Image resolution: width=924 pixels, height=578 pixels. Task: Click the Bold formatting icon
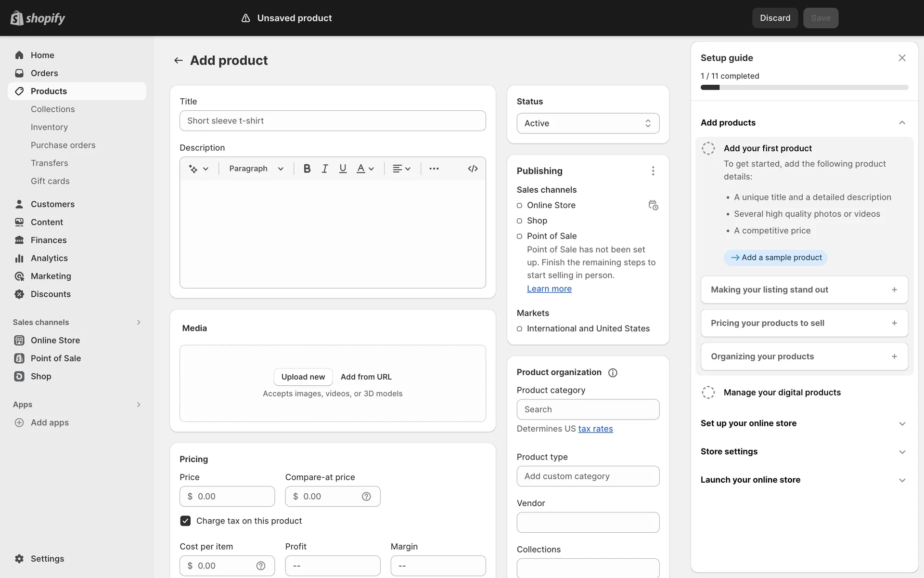pyautogui.click(x=307, y=169)
